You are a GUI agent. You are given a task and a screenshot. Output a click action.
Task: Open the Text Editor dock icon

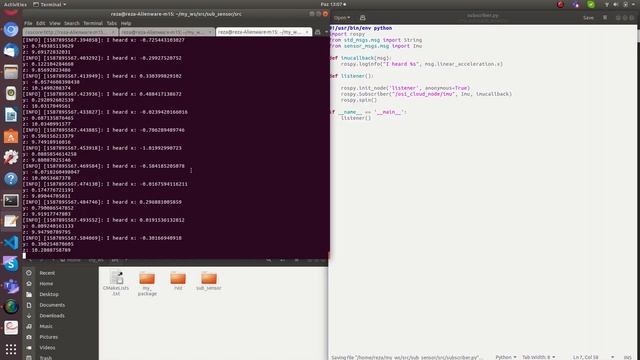[11, 221]
